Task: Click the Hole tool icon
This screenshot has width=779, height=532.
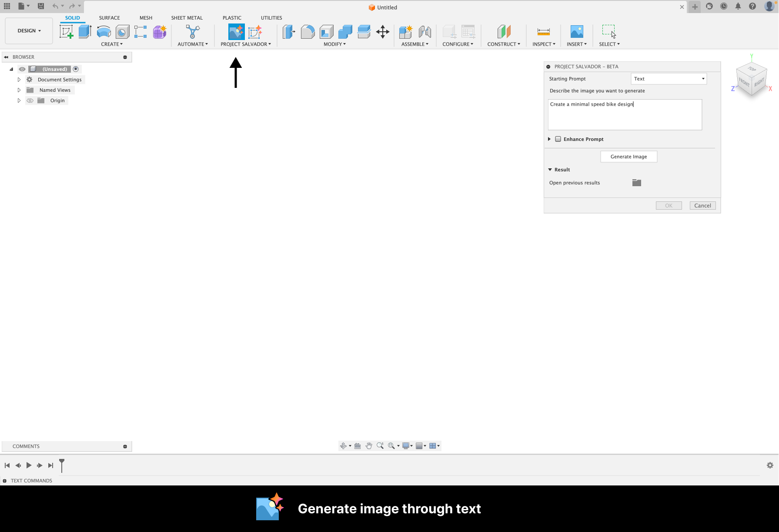Action: (x=122, y=32)
